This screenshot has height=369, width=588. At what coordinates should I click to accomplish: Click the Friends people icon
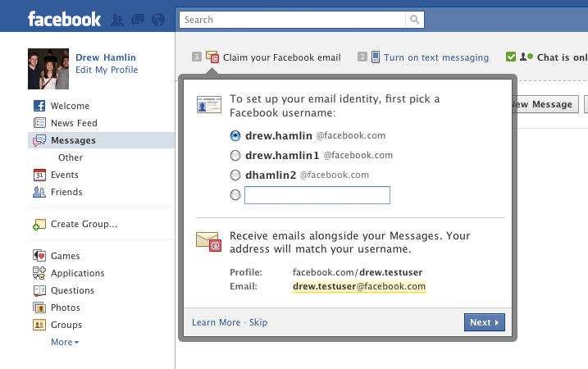39,192
